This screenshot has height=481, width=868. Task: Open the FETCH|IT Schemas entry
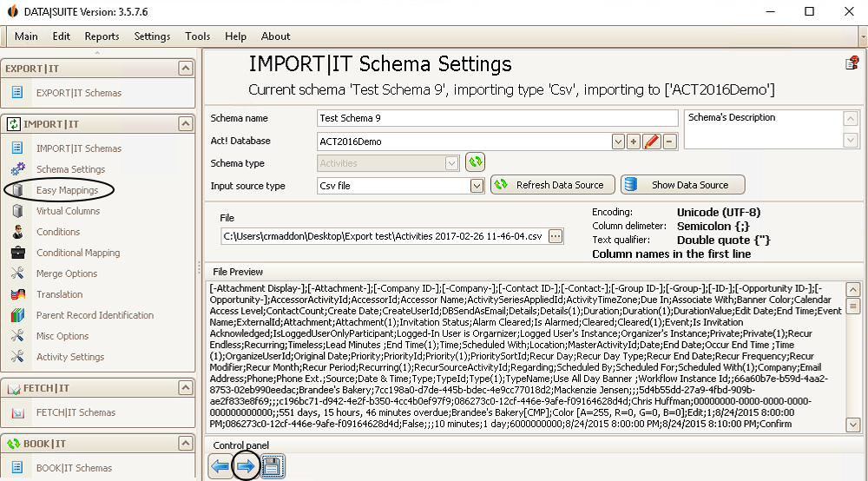(76, 412)
